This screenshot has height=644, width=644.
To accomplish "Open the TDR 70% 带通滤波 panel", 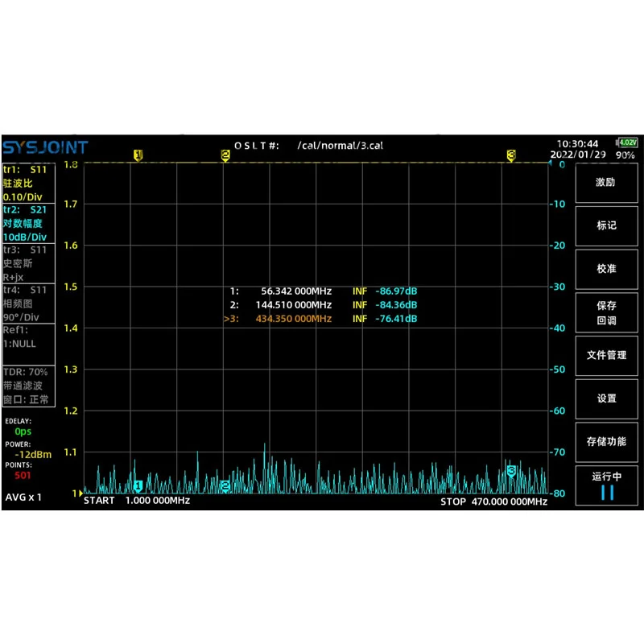I will tap(29, 386).
